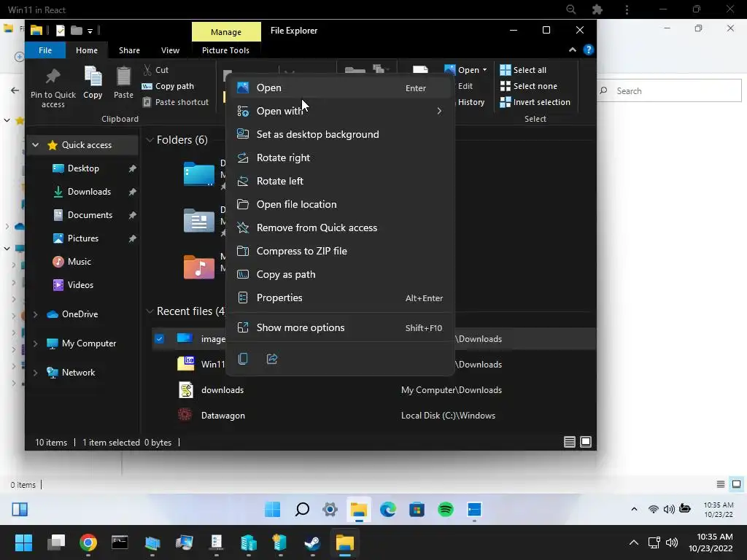Click the Music folder thumbnail

coord(199,267)
